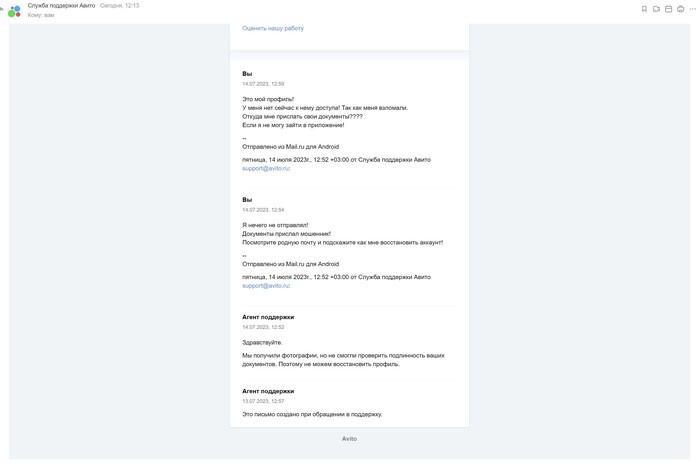Viewport: 700px width, 465px height.
Task: Open the more options ellipsis menu
Action: [692, 9]
